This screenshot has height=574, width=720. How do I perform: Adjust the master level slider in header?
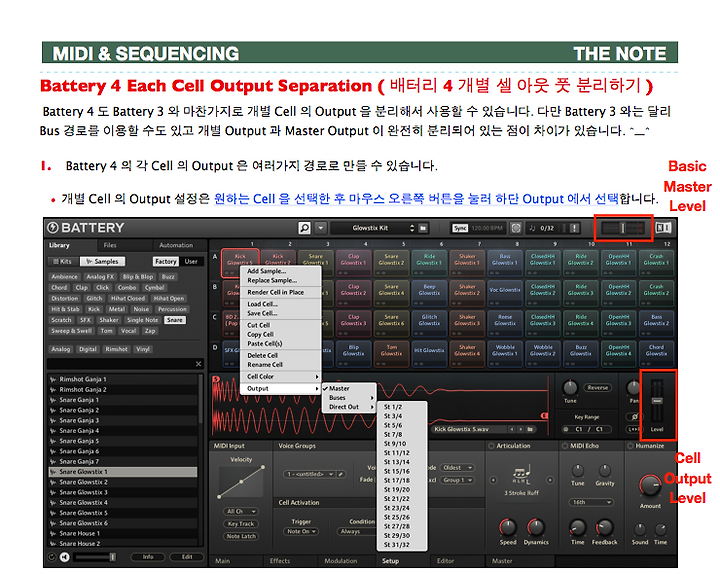[623, 228]
